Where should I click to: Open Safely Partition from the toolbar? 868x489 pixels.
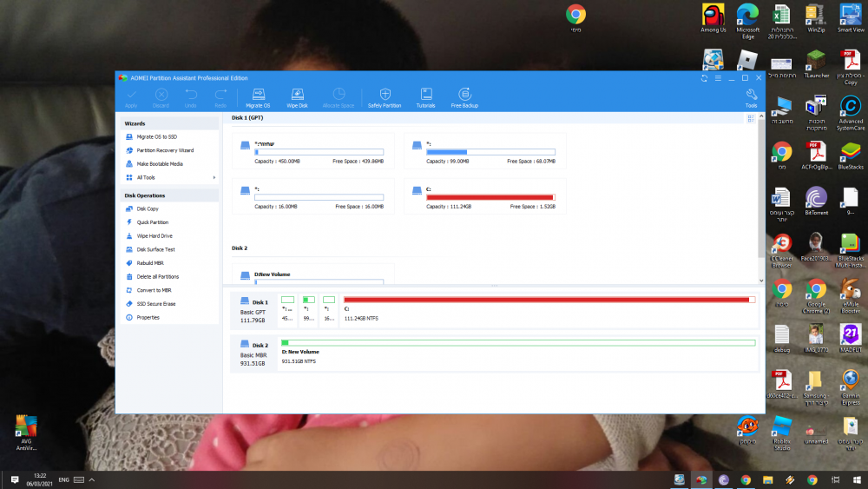(385, 97)
